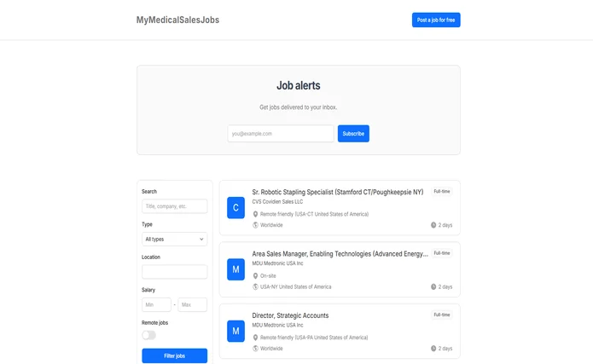Screen dimensions: 593x364
Task: Click globe icon in Sr. Robotic Stapling listing
Action: pyautogui.click(x=255, y=225)
